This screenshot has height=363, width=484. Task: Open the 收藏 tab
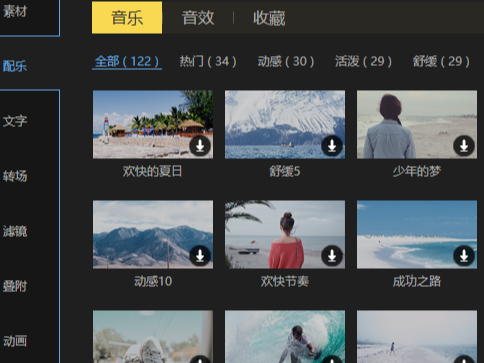[x=269, y=18]
